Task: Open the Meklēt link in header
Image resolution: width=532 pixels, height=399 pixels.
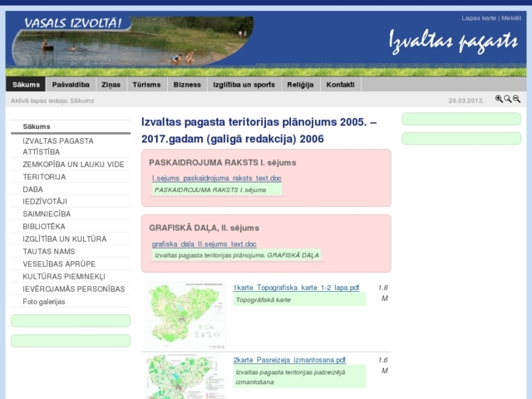Action: point(511,18)
